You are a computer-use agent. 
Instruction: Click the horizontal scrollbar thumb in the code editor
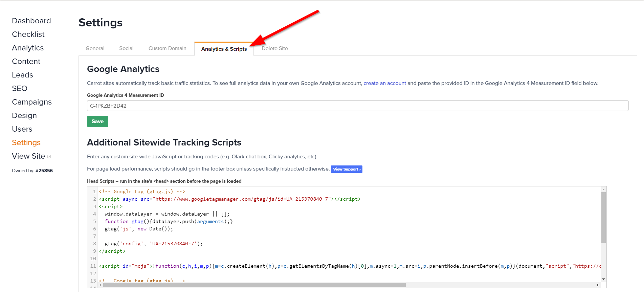click(x=254, y=285)
